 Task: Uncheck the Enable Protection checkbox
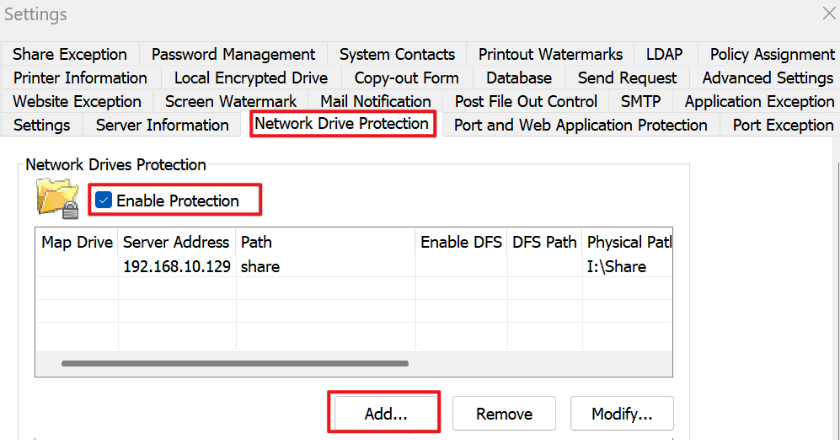point(103,200)
